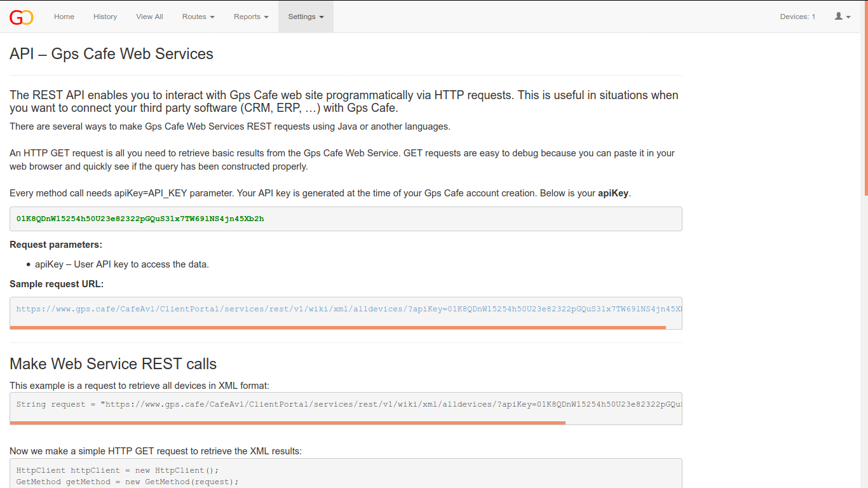The width and height of the screenshot is (868, 488).
Task: Click the 'Now we make a simple HTTP GET' text
Action: [156, 451]
